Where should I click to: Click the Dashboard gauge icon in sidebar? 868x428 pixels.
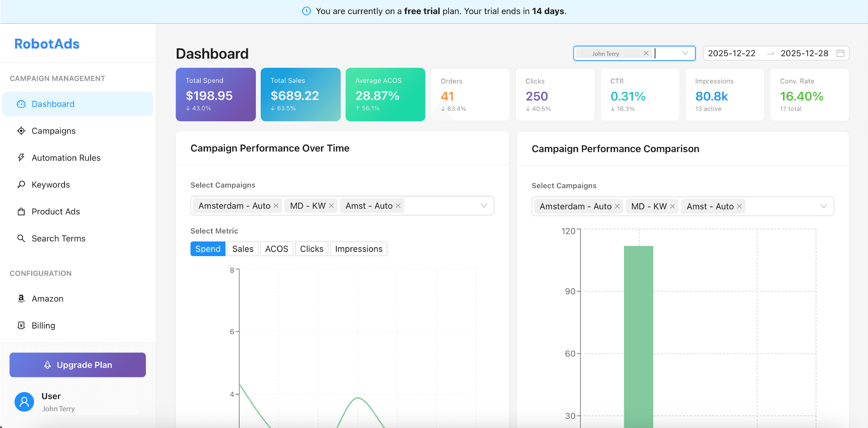pyautogui.click(x=21, y=104)
